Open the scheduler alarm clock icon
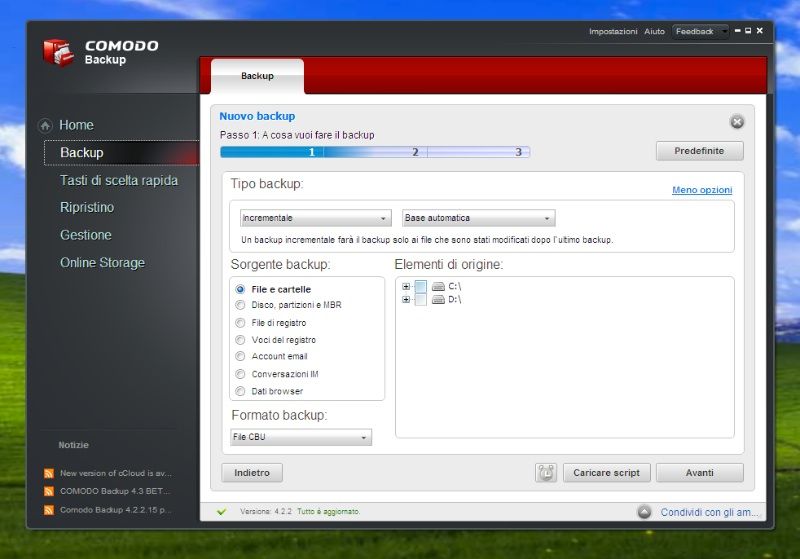This screenshot has width=800, height=559. 545,473
